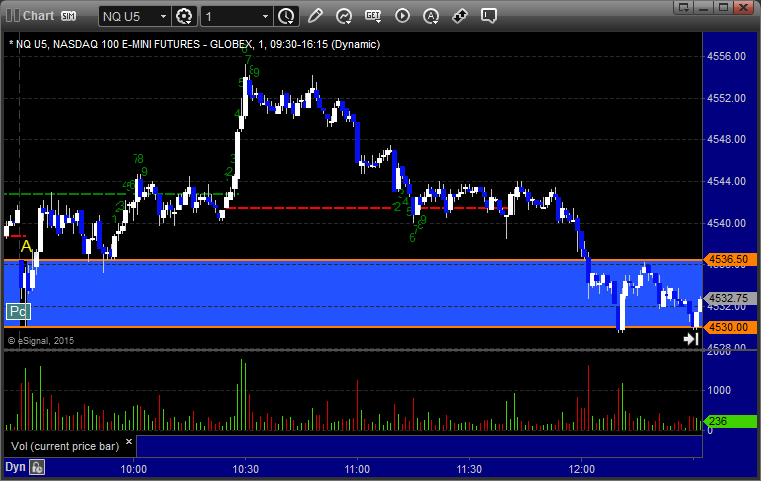Open the NQ U5 symbol dropdown
This screenshot has width=761, height=481.
point(164,17)
